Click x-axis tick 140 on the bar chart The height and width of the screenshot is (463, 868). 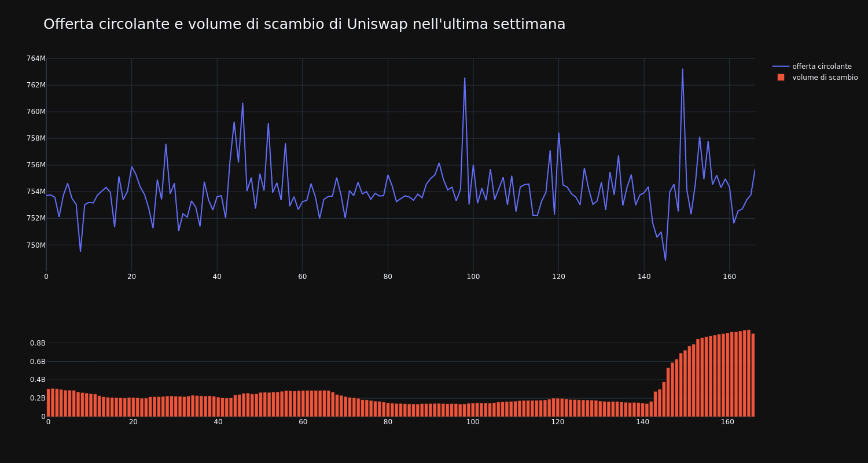coord(643,422)
